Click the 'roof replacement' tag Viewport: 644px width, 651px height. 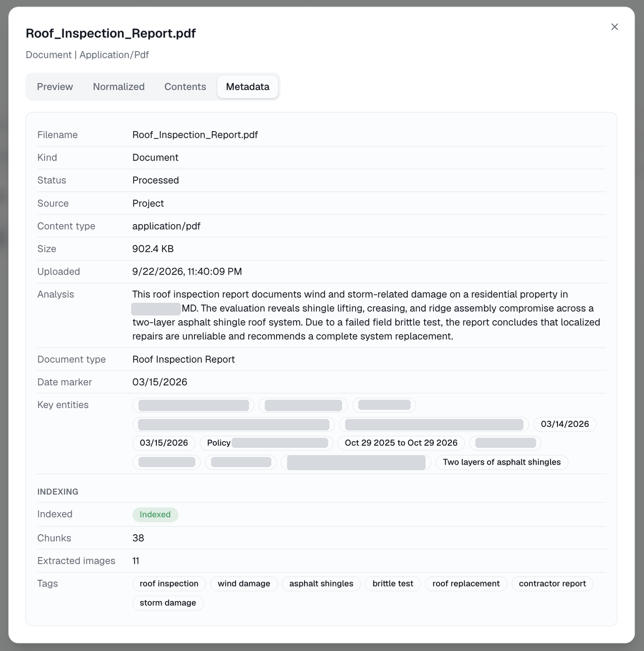(466, 583)
